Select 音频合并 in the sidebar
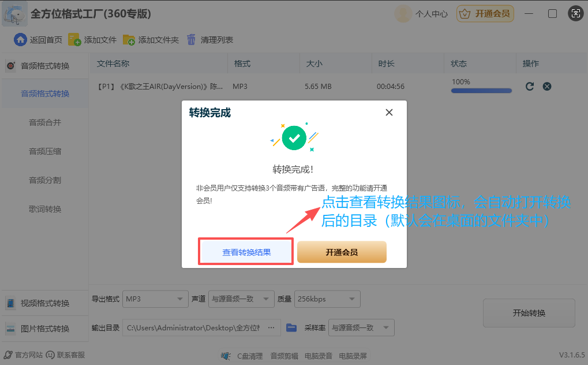588x365 pixels. click(45, 122)
